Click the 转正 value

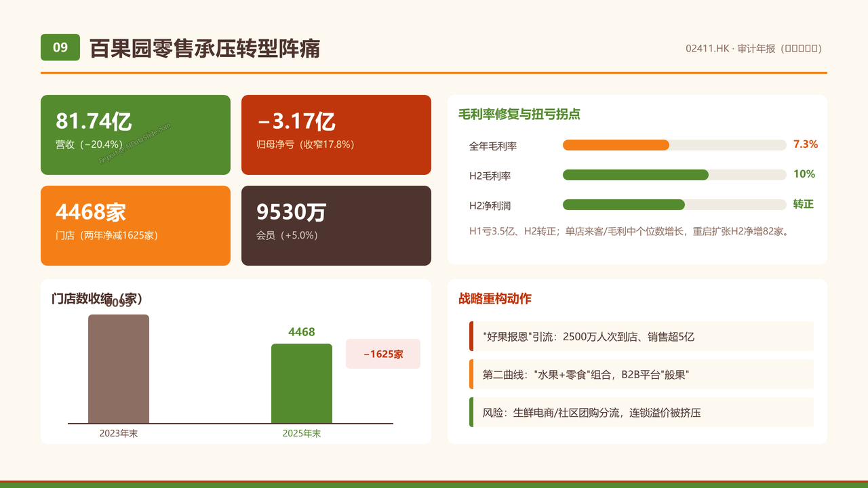pyautogui.click(x=804, y=204)
